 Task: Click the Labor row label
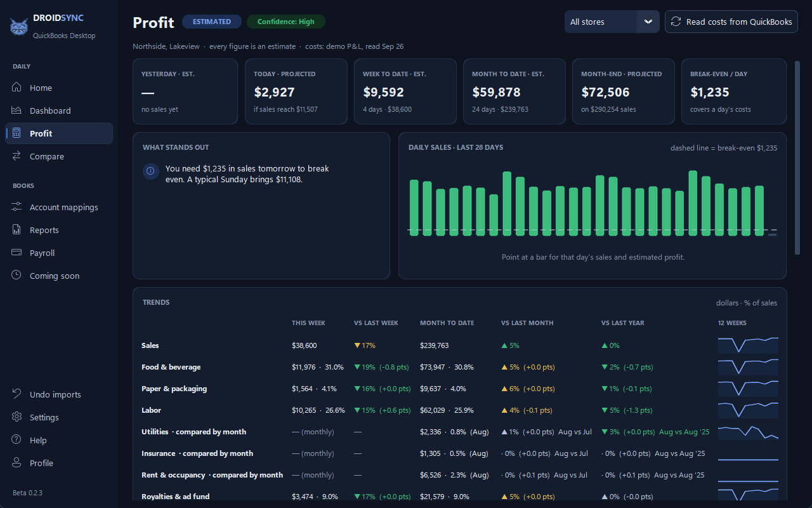[151, 410]
